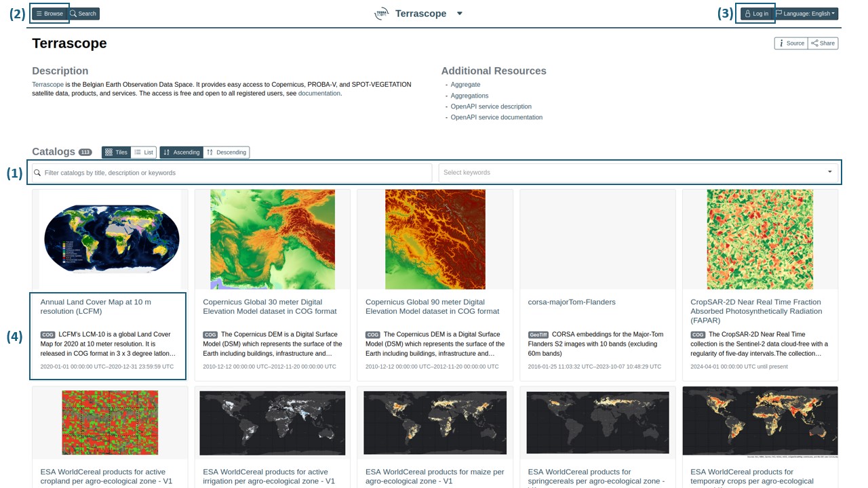Switch catalogs to Tiles view
Image resolution: width=868 pixels, height=488 pixels.
tap(116, 152)
